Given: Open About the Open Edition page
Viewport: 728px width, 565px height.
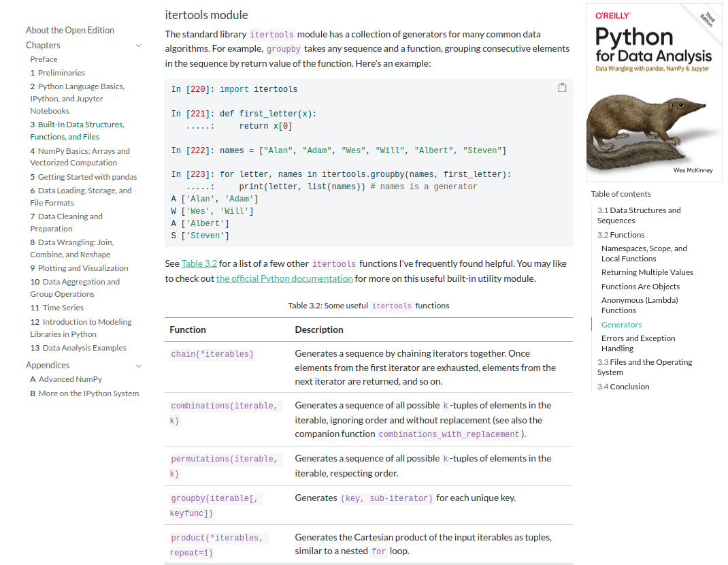Looking at the screenshot, I should pos(70,30).
